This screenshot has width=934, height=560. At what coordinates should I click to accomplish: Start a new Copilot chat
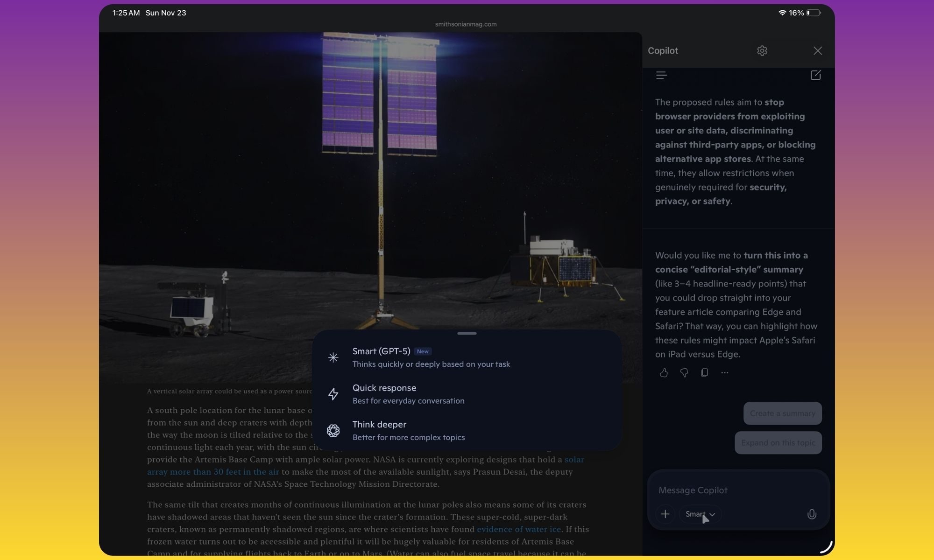(x=815, y=75)
